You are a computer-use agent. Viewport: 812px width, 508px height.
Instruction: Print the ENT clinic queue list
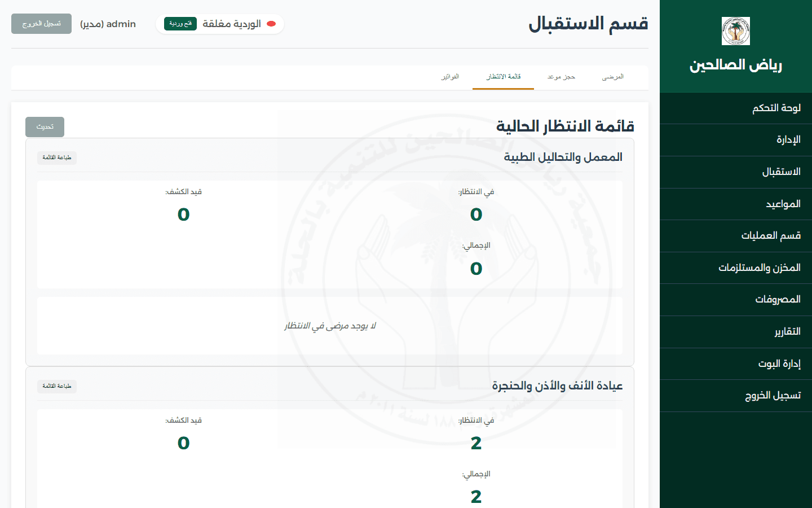[57, 386]
